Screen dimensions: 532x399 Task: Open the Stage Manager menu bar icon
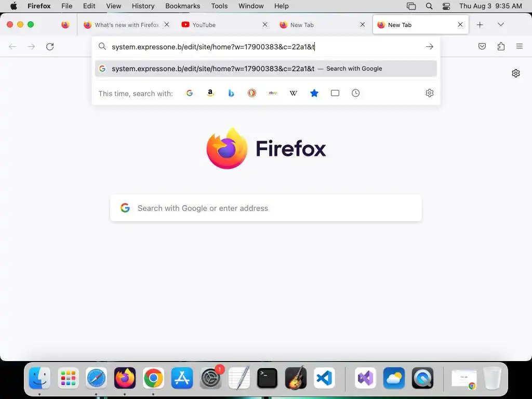click(411, 6)
